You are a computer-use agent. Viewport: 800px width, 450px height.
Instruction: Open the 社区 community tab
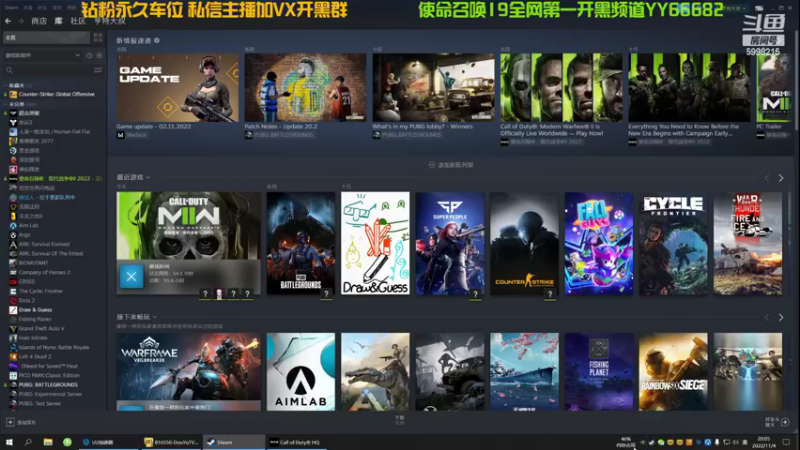(x=78, y=21)
